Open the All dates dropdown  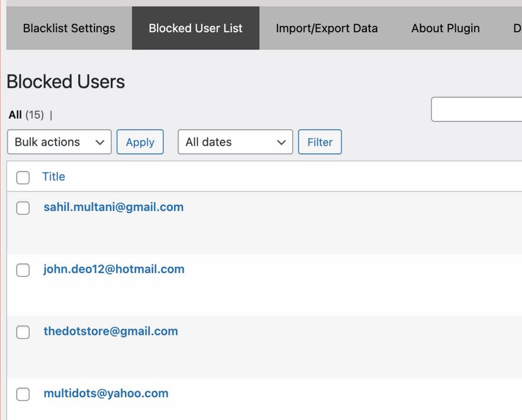(x=235, y=142)
